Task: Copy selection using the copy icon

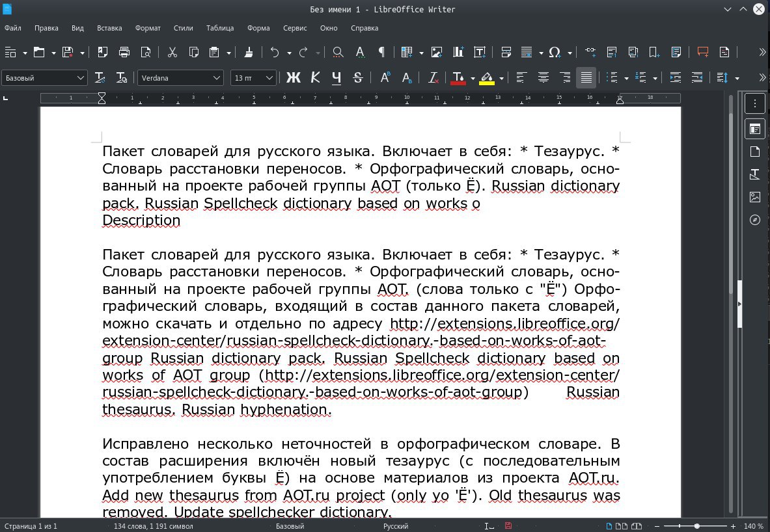Action: 193,52
